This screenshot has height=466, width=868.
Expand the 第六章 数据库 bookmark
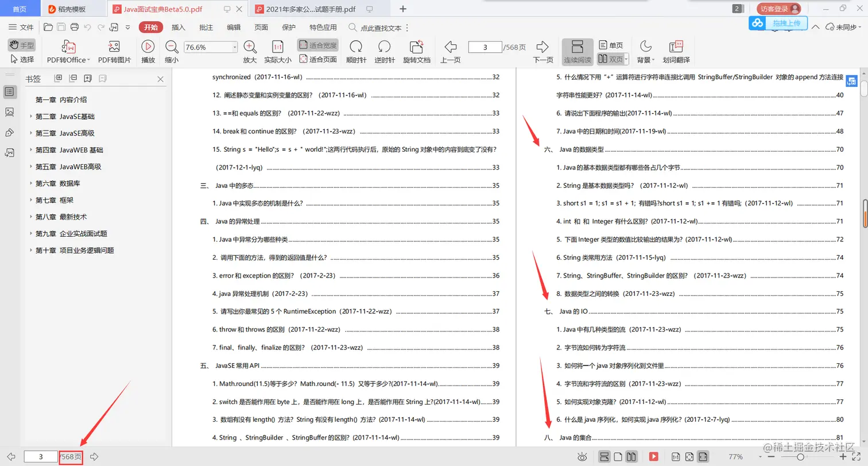[31, 183]
